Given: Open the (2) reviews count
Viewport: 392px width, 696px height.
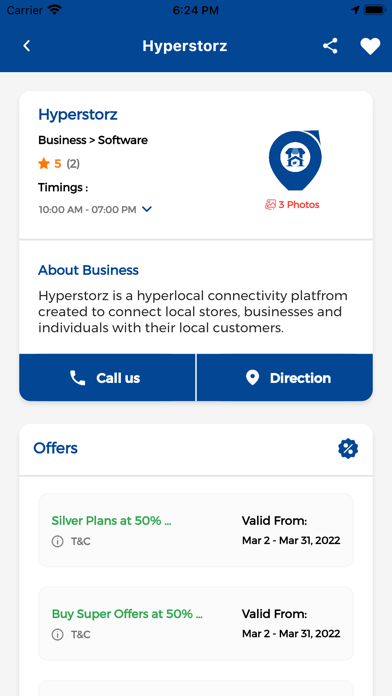Looking at the screenshot, I should (73, 164).
